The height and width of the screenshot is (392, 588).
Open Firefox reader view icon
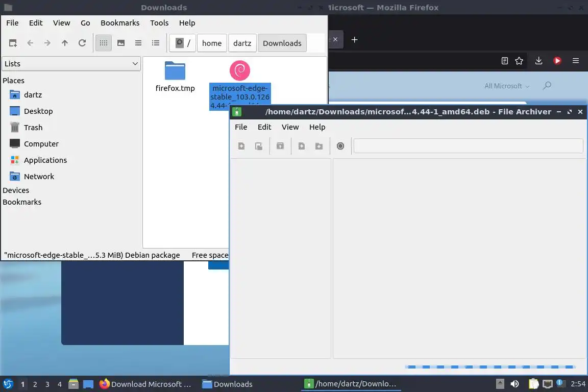505,61
